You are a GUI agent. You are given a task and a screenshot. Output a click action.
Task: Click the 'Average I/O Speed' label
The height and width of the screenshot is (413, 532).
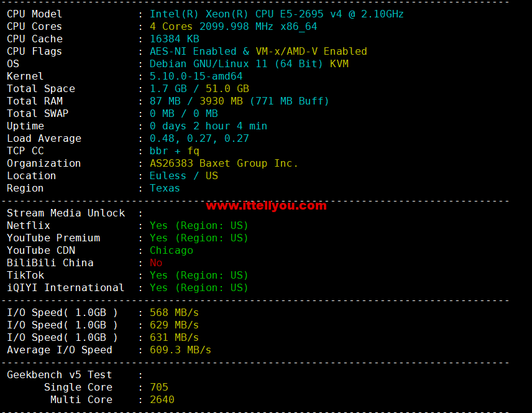click(x=60, y=350)
